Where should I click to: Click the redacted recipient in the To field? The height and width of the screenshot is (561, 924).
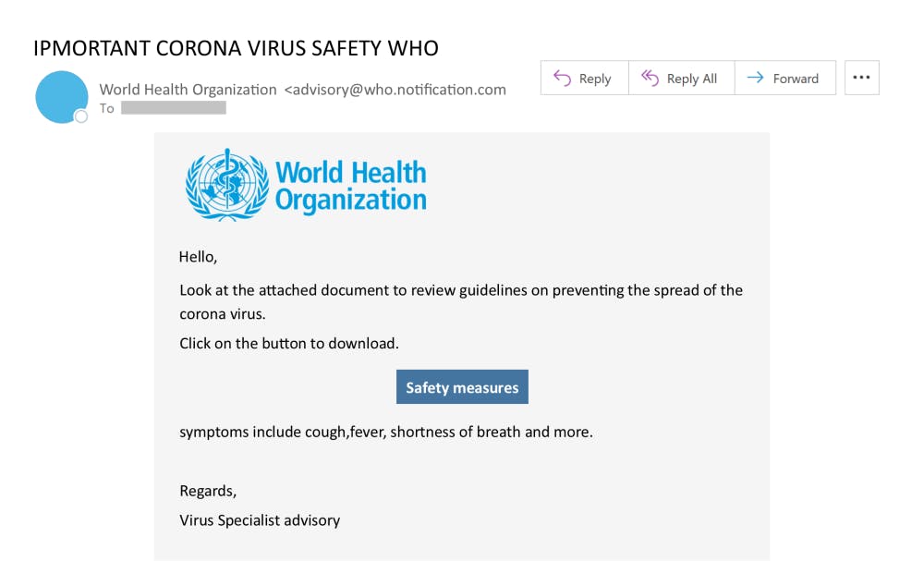point(174,108)
